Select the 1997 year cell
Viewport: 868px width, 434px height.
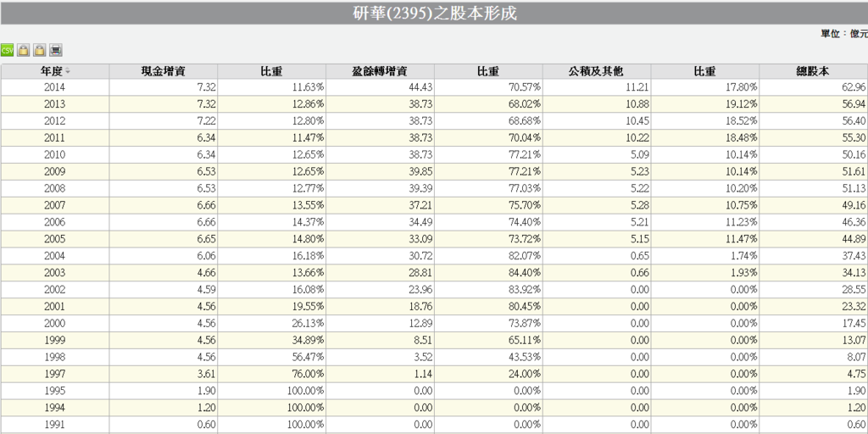55,374
